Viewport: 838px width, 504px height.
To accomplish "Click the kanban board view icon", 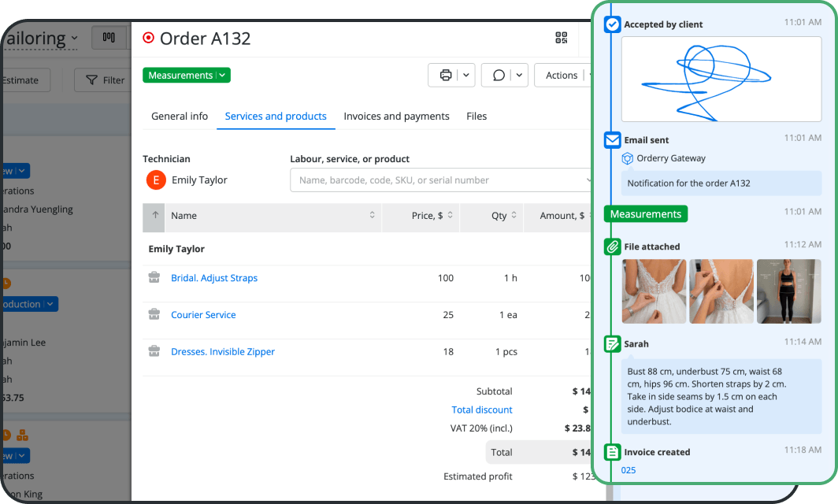I will pos(109,38).
